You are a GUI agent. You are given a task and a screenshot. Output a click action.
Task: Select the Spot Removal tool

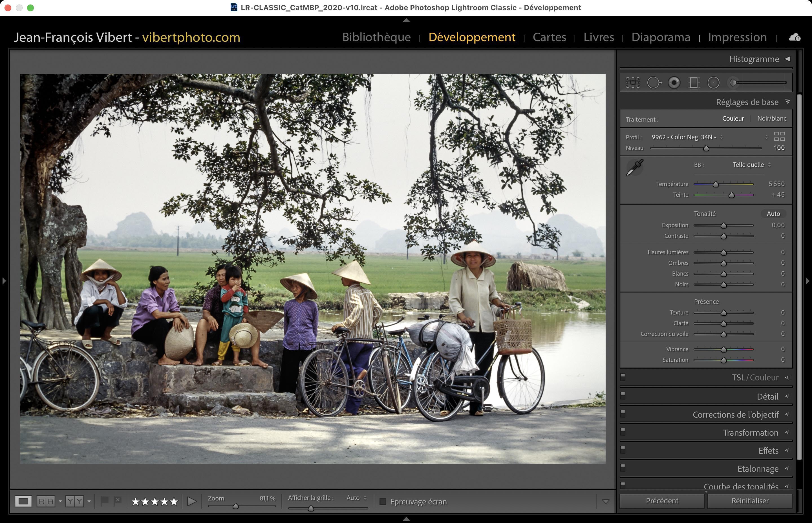[654, 83]
